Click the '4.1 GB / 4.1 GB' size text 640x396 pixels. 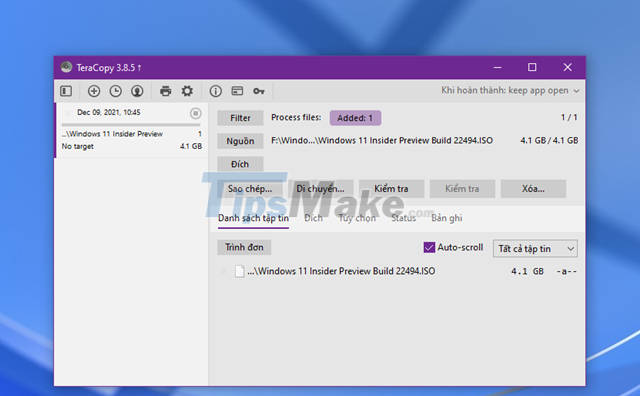click(x=549, y=140)
